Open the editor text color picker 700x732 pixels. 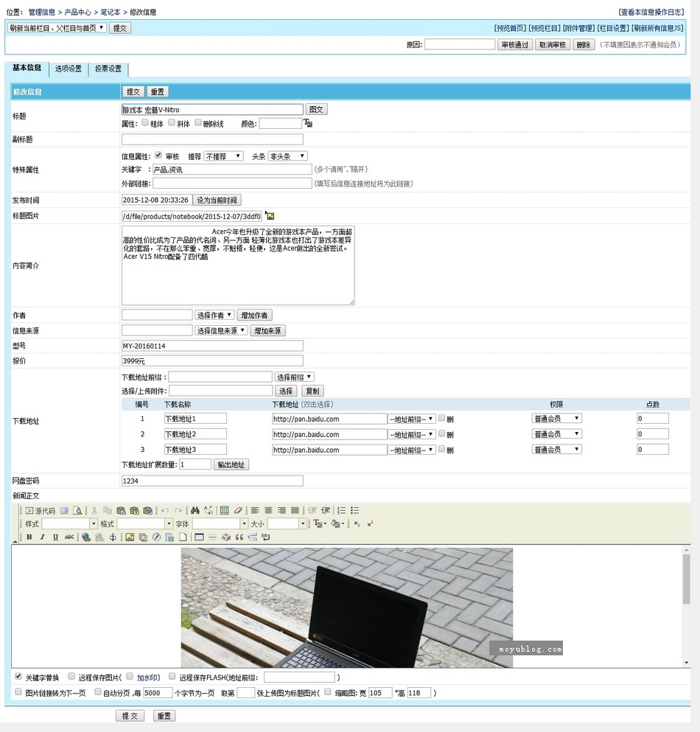pos(320,524)
